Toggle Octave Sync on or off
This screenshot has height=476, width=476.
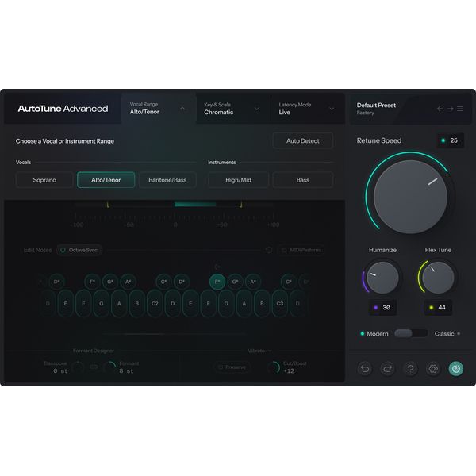79,250
